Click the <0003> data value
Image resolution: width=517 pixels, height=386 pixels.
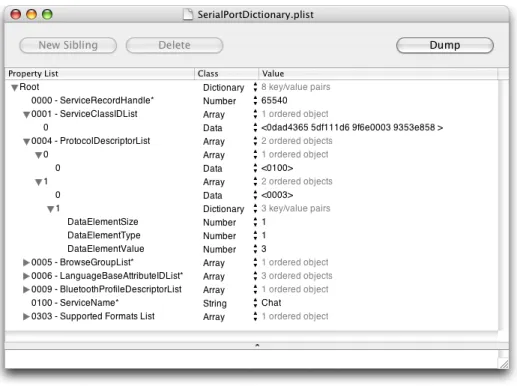pyautogui.click(x=277, y=195)
